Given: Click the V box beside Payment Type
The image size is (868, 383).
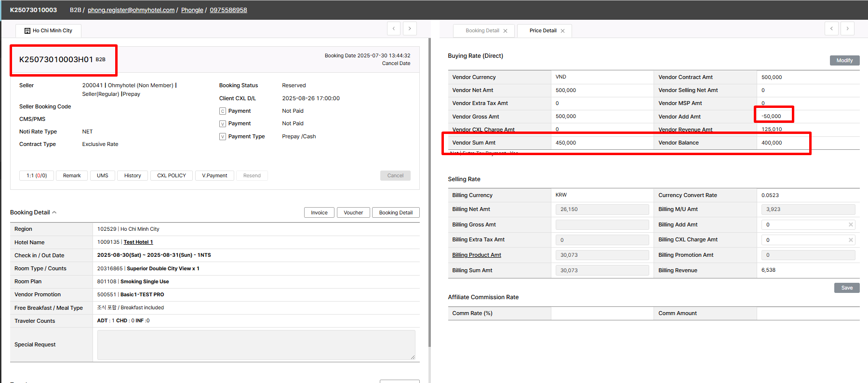Looking at the screenshot, I should 223,137.
